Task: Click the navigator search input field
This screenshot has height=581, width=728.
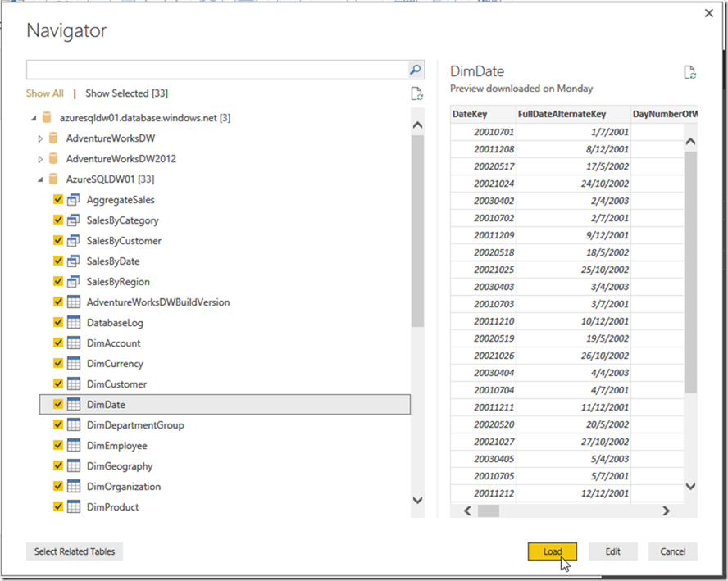Action: click(x=216, y=70)
